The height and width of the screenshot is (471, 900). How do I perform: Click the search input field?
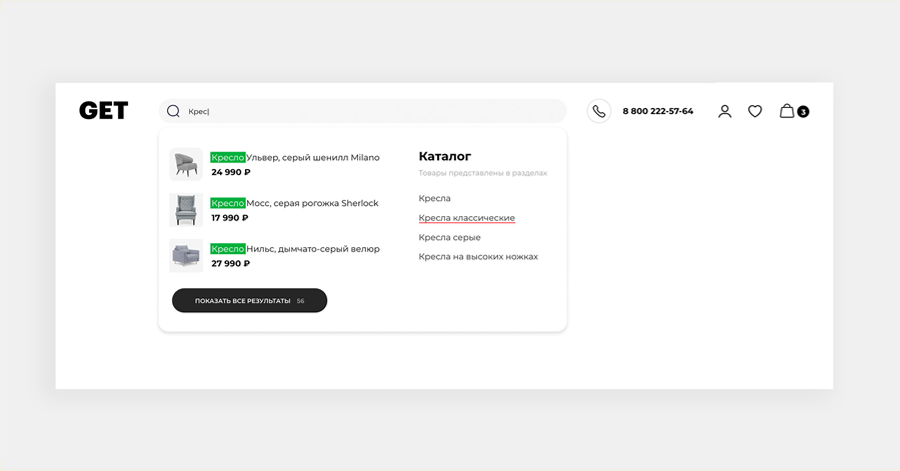370,111
